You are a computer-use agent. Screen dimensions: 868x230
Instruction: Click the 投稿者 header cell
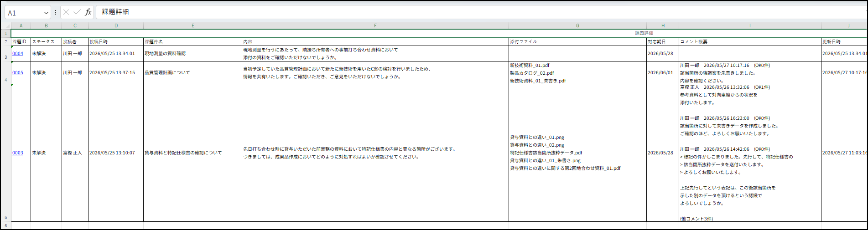click(75, 42)
